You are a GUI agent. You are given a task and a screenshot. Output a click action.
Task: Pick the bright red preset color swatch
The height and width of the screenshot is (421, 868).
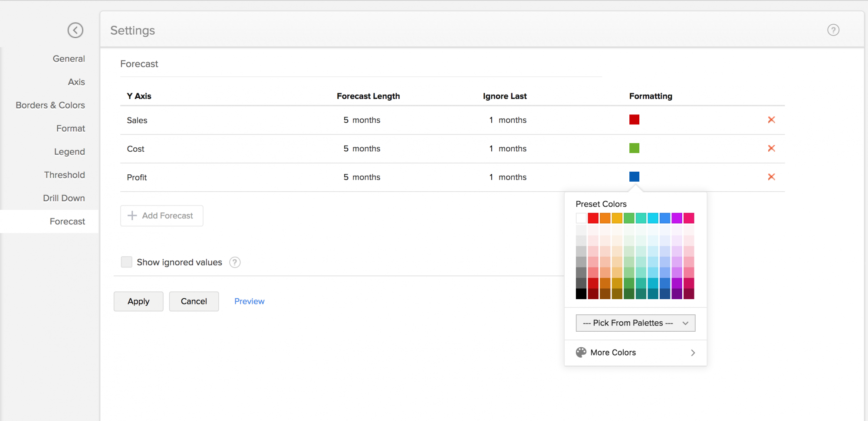click(593, 218)
